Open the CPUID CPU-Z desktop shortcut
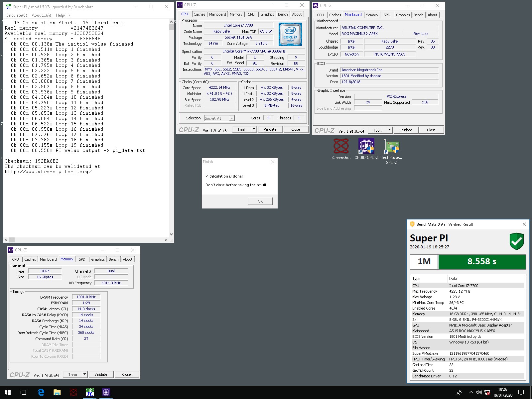The height and width of the screenshot is (399, 532). coord(366,149)
